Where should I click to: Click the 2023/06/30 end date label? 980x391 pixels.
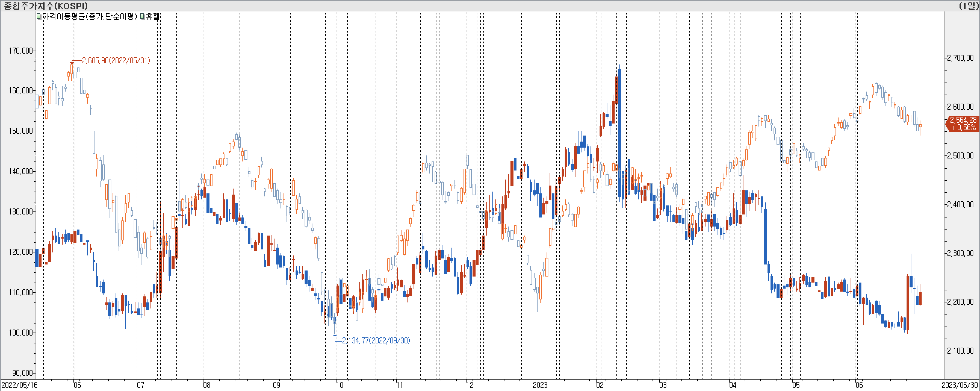point(960,385)
